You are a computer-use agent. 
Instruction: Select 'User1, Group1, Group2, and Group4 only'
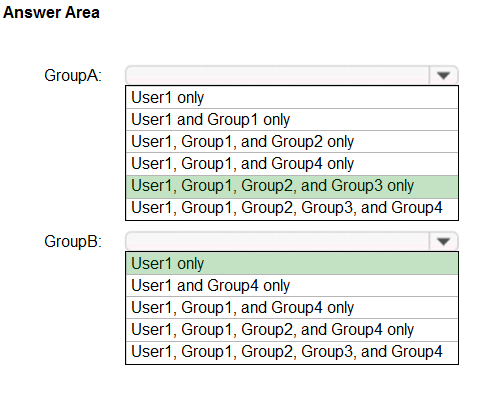coord(292,329)
